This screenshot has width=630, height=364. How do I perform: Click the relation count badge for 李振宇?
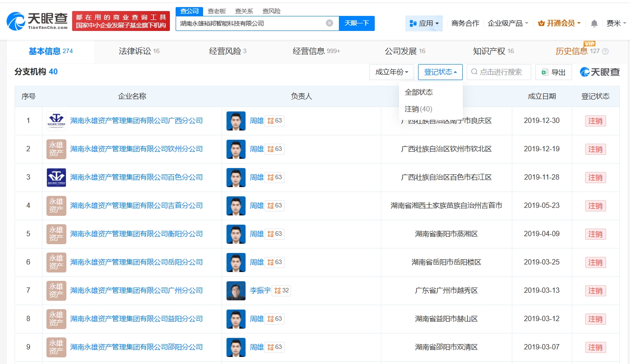pos(282,291)
